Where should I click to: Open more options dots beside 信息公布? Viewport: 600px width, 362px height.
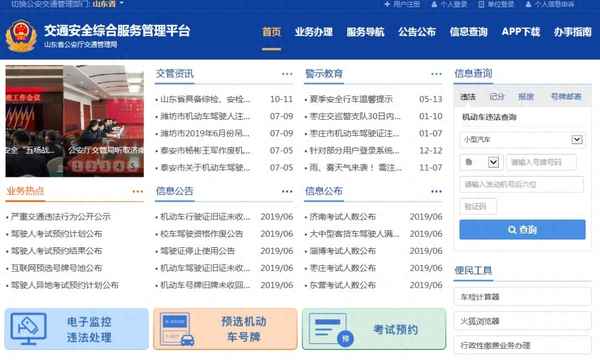(436, 191)
